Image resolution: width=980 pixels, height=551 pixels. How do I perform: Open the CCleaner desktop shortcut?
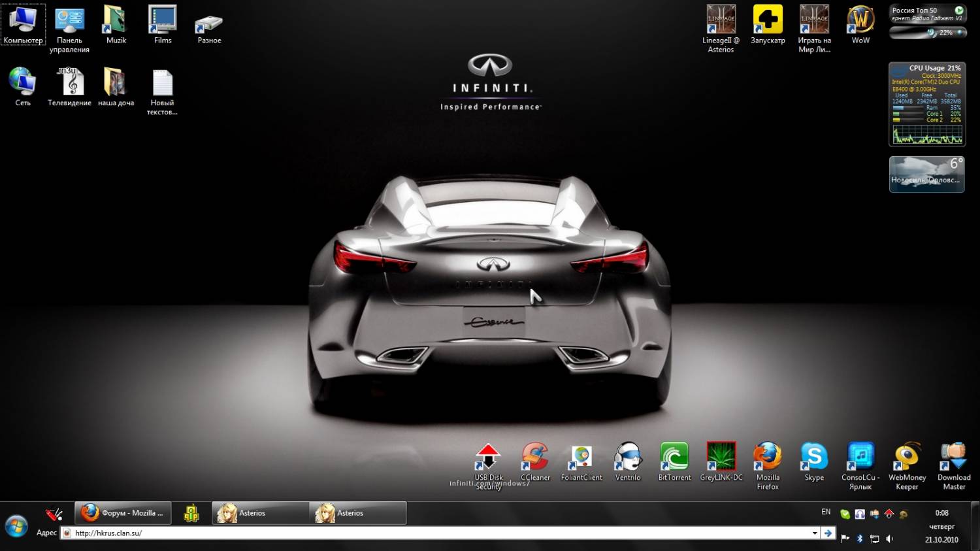[x=534, y=458]
